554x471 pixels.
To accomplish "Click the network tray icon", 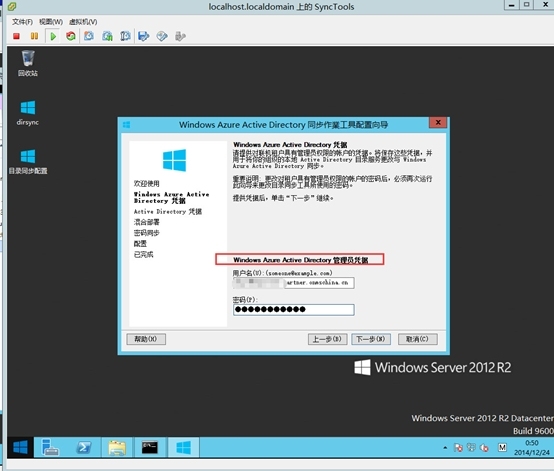I will (471, 448).
